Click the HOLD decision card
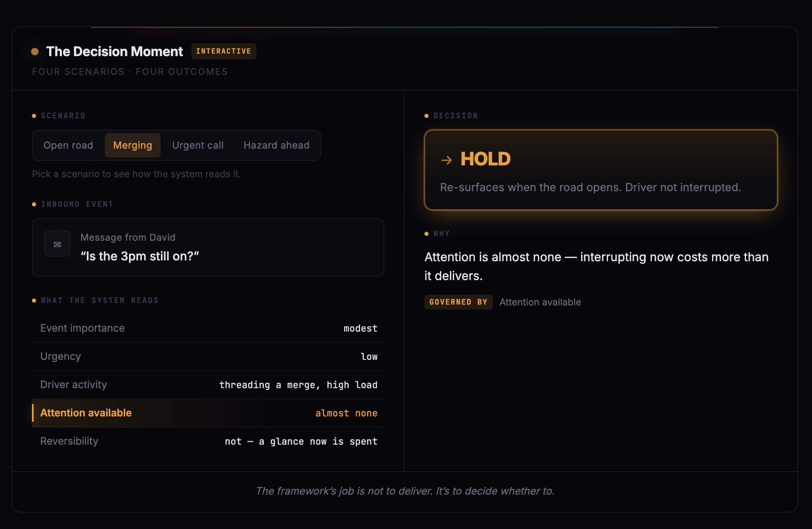The image size is (812, 529). 601,170
